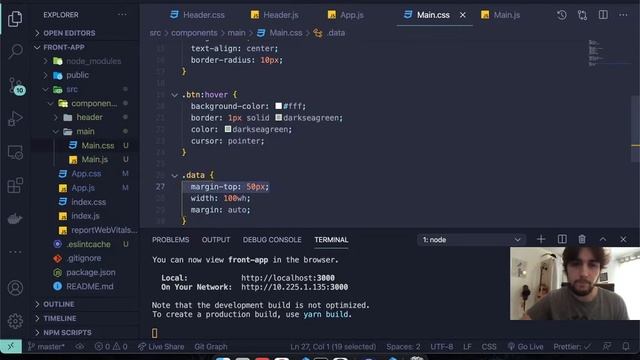This screenshot has height=360, width=640.
Task: Open the Docker view icon
Action: coord(15,219)
